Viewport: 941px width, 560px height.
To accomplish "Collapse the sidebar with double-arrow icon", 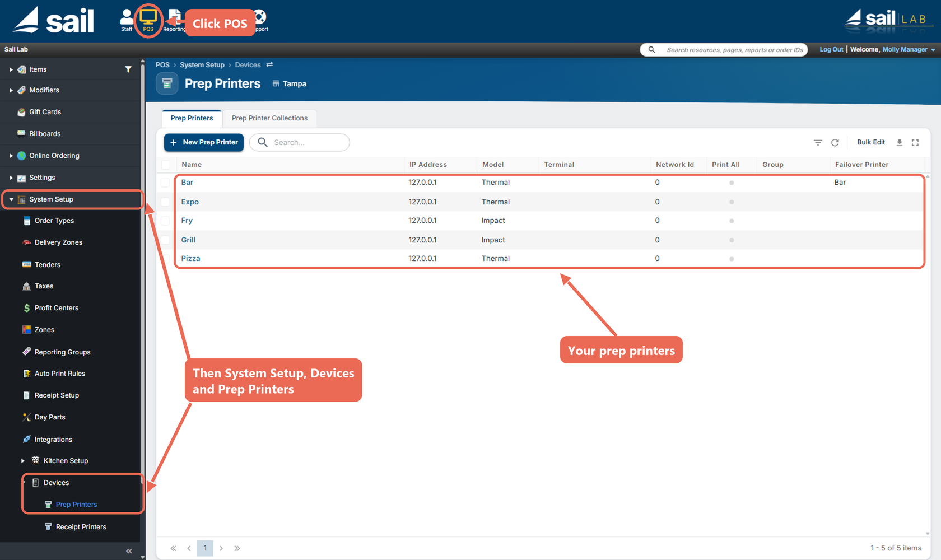I will coord(129,551).
